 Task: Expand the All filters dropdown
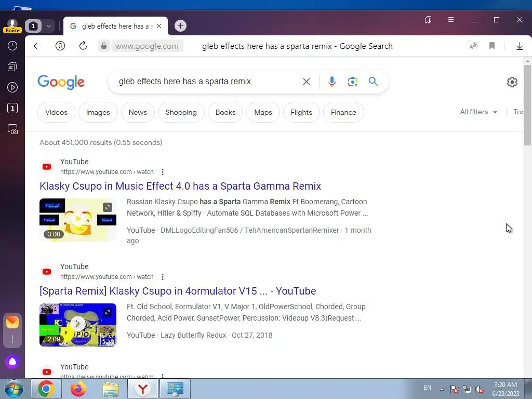(478, 112)
